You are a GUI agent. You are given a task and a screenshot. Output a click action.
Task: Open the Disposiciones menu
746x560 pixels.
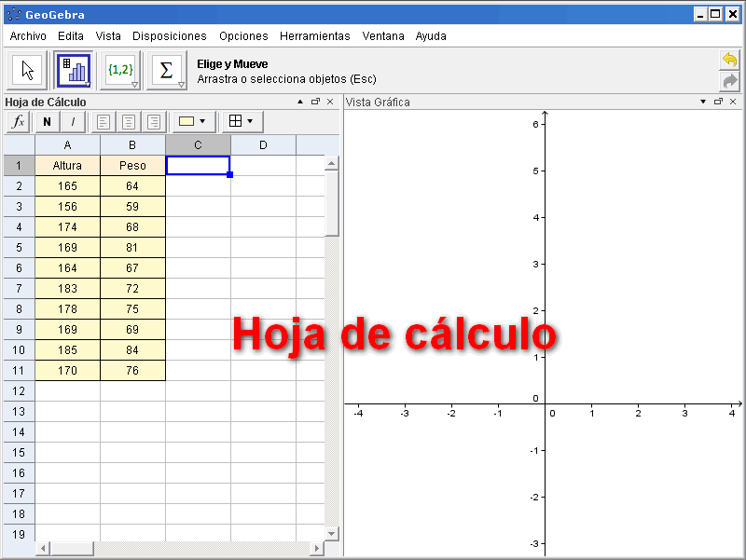point(170,36)
